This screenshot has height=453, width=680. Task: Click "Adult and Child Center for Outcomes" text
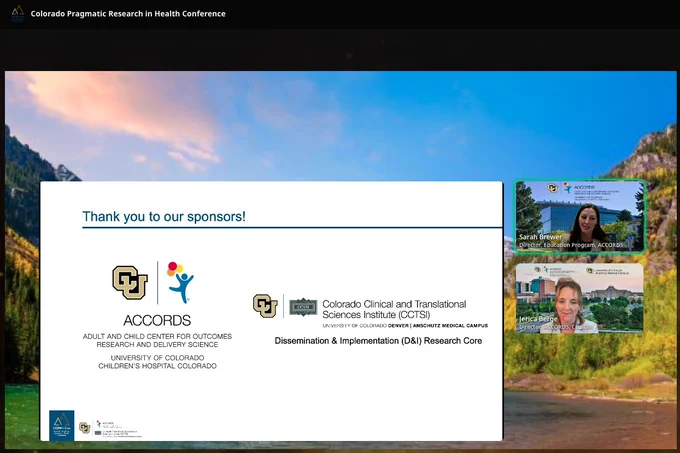[x=157, y=336]
